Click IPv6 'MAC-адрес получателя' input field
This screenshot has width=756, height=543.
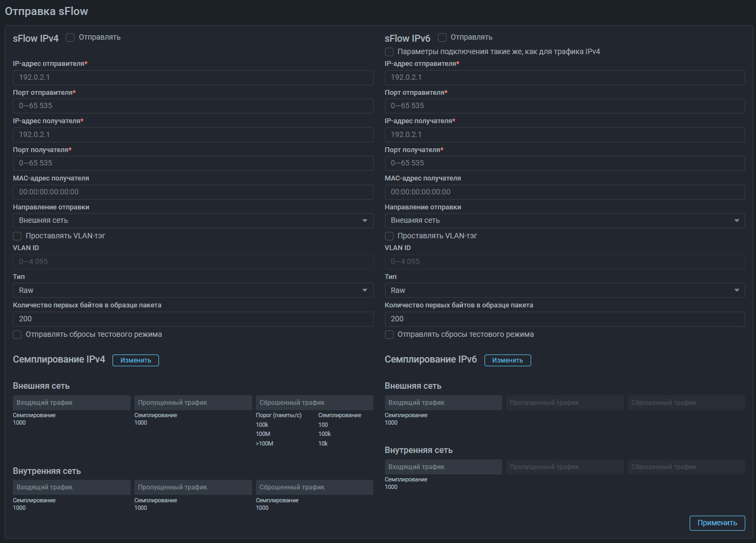coord(564,192)
